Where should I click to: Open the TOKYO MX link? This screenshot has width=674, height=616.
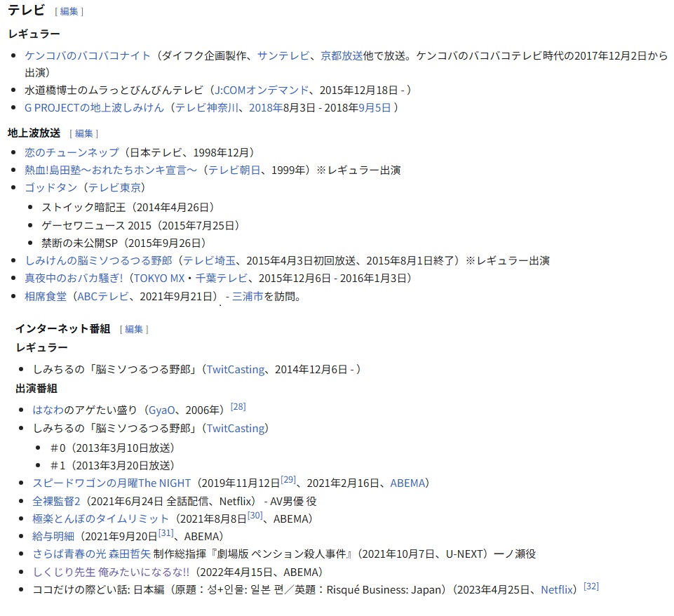tap(159, 279)
